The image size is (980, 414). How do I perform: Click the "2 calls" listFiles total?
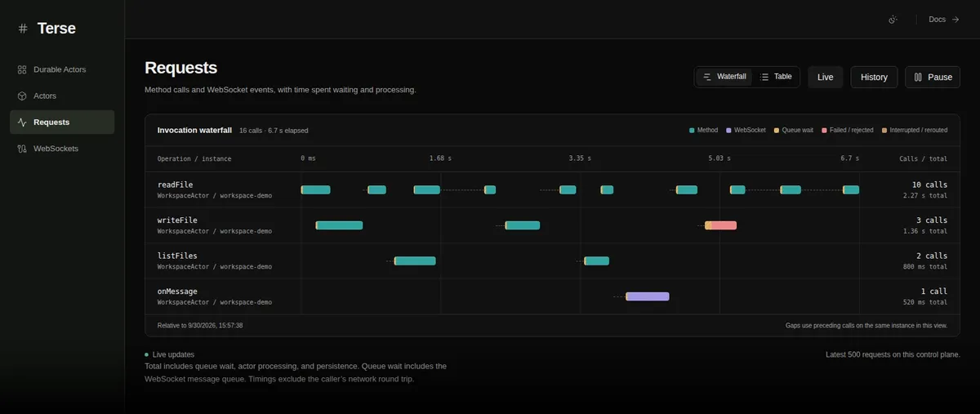(932, 256)
